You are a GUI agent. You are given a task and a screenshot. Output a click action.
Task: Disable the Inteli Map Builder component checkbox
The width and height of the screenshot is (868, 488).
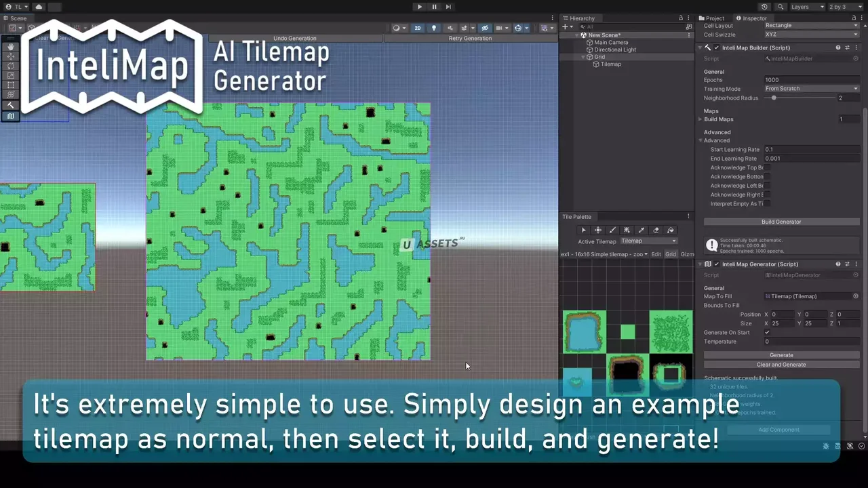tap(716, 47)
